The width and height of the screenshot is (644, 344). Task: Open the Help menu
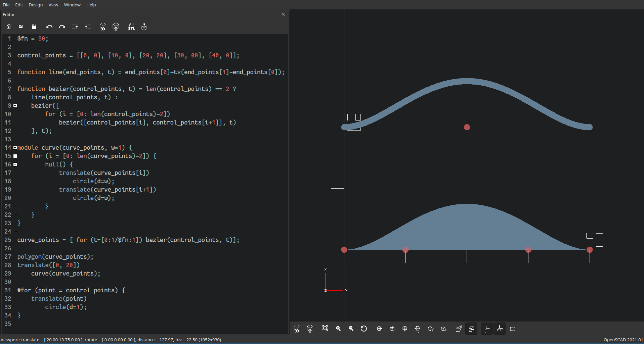91,5
